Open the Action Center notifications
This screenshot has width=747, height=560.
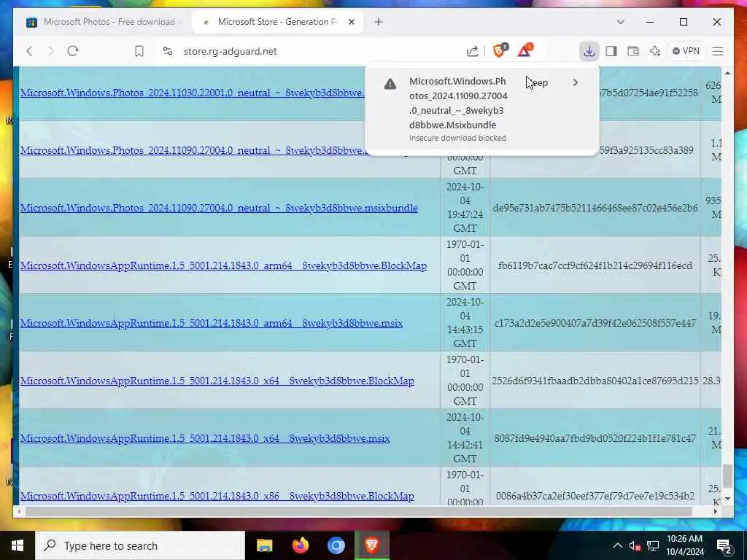(x=724, y=546)
